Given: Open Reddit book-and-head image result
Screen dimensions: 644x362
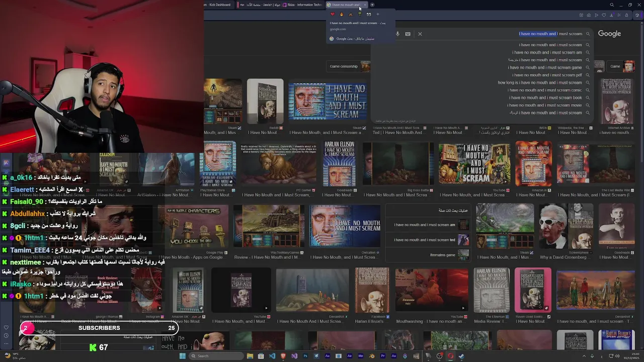Looking at the screenshot, I should coord(265,101).
